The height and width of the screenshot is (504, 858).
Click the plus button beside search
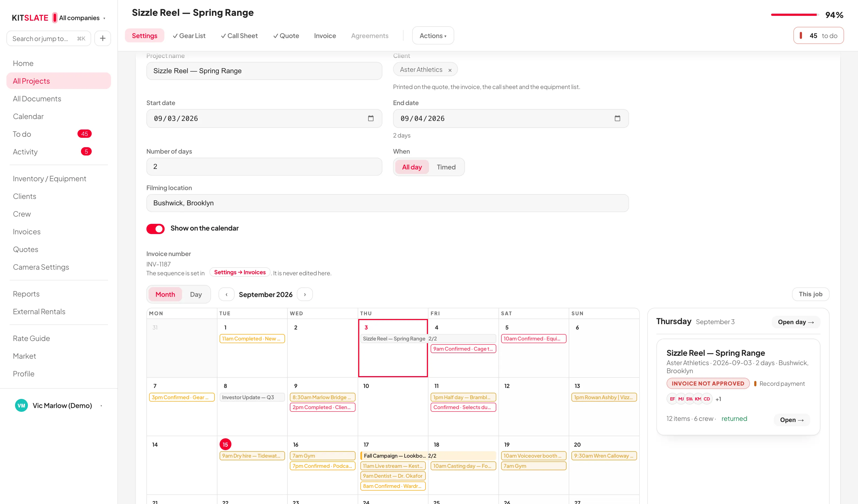tap(102, 39)
